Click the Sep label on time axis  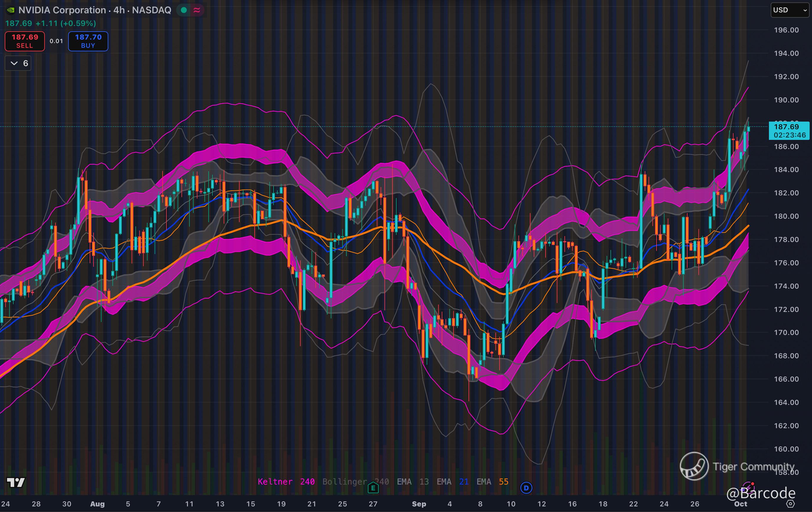[419, 504]
